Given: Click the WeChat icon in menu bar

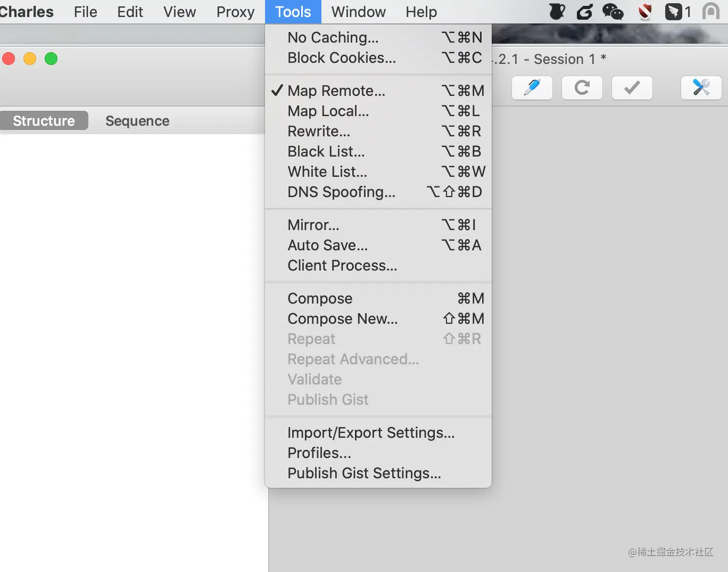Looking at the screenshot, I should (613, 12).
